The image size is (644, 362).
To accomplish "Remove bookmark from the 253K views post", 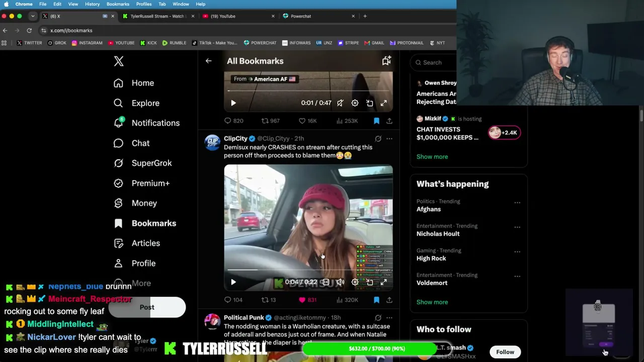I will point(376,121).
